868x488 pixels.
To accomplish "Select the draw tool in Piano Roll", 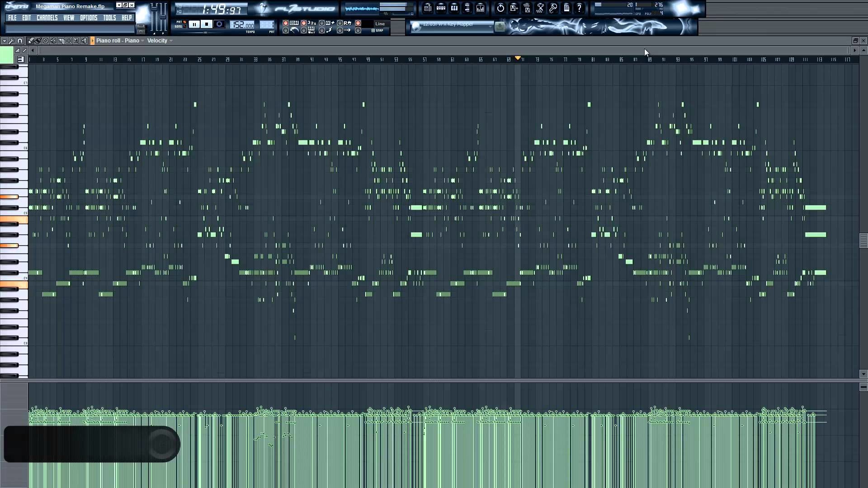I will 30,40.
